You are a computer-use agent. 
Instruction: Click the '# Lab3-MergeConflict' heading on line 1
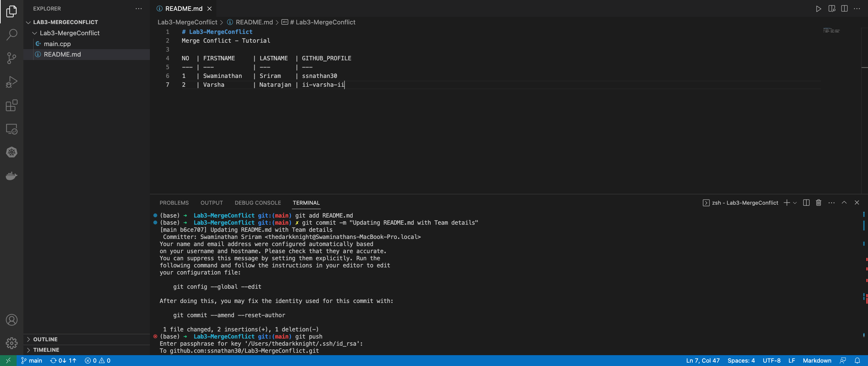pos(217,32)
